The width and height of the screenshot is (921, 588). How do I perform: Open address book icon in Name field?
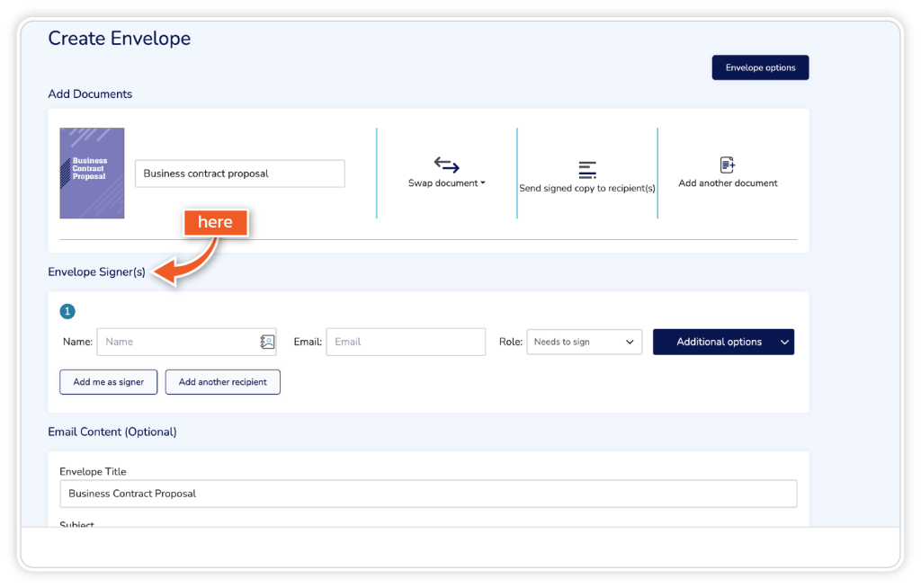tap(267, 342)
